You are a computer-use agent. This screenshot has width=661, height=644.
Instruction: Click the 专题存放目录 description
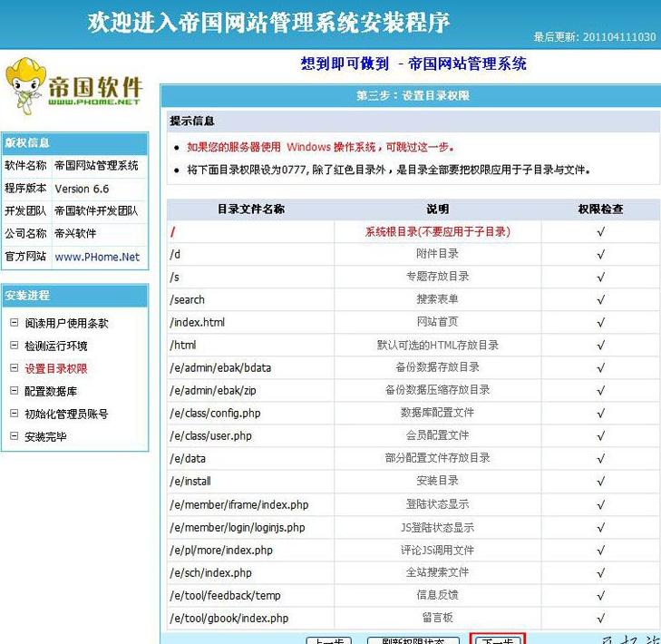(x=438, y=277)
